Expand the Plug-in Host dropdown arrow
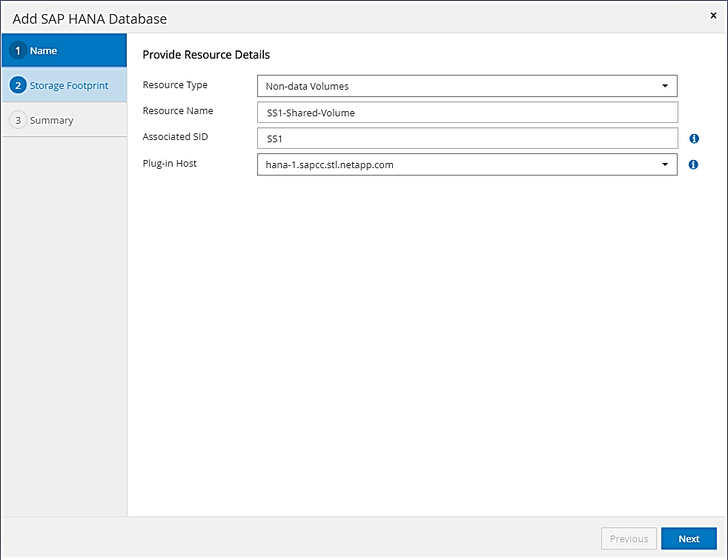 click(665, 164)
